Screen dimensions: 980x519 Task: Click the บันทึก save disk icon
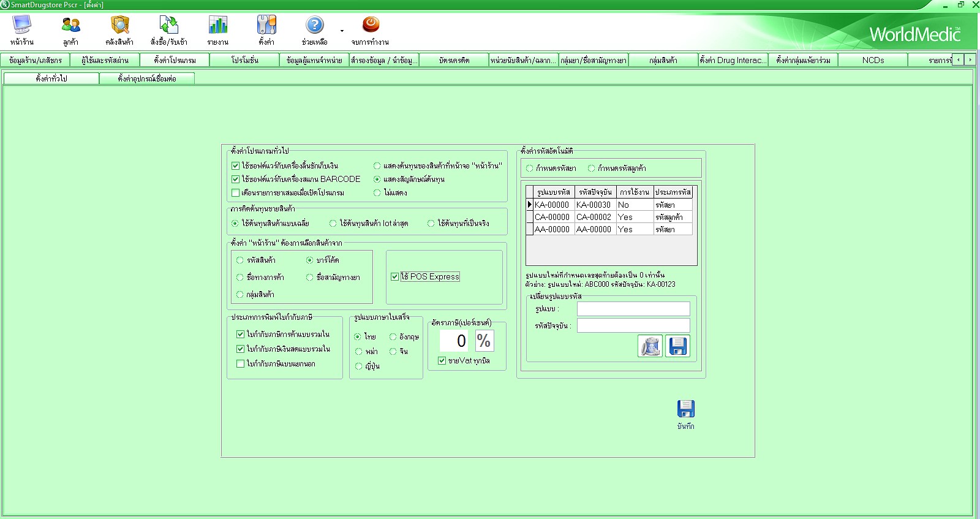coord(685,409)
